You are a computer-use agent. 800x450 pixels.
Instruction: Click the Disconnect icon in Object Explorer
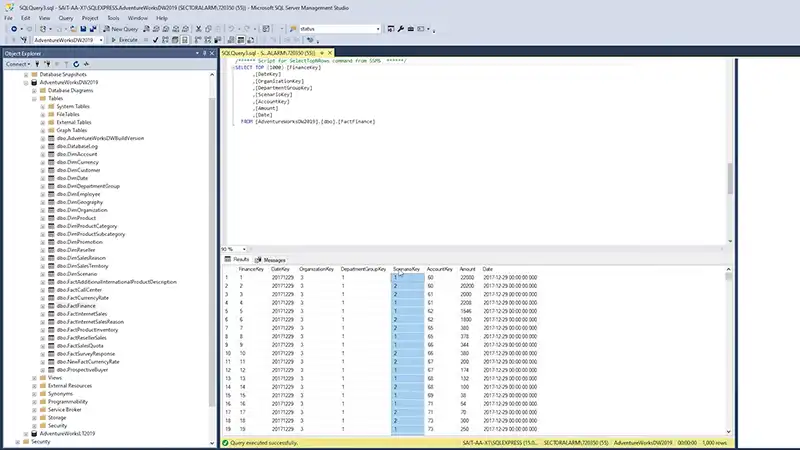(47, 64)
